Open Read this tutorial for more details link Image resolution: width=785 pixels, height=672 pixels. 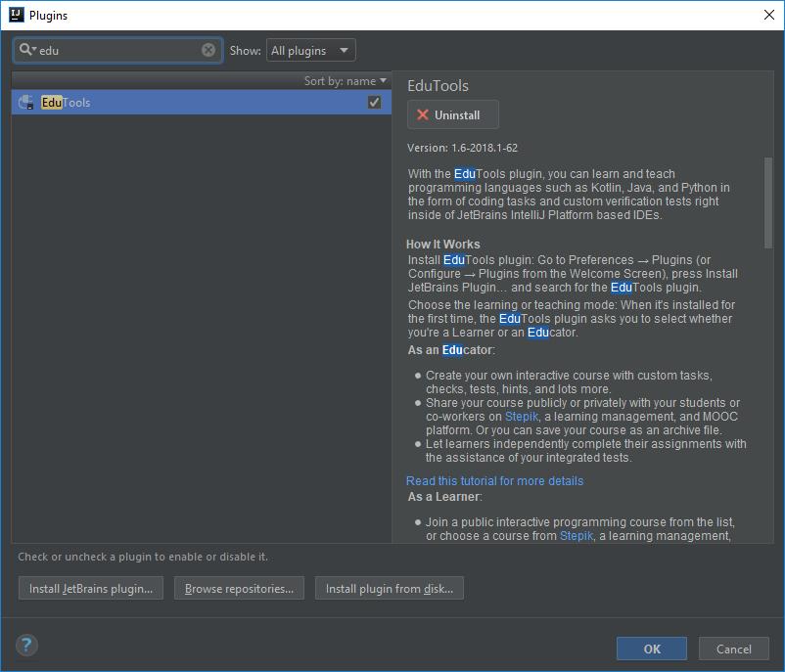[494, 481]
